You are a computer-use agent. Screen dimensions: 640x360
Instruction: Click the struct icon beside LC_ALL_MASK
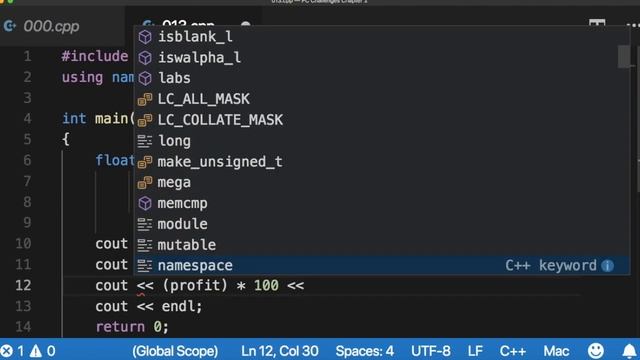[x=145, y=99]
